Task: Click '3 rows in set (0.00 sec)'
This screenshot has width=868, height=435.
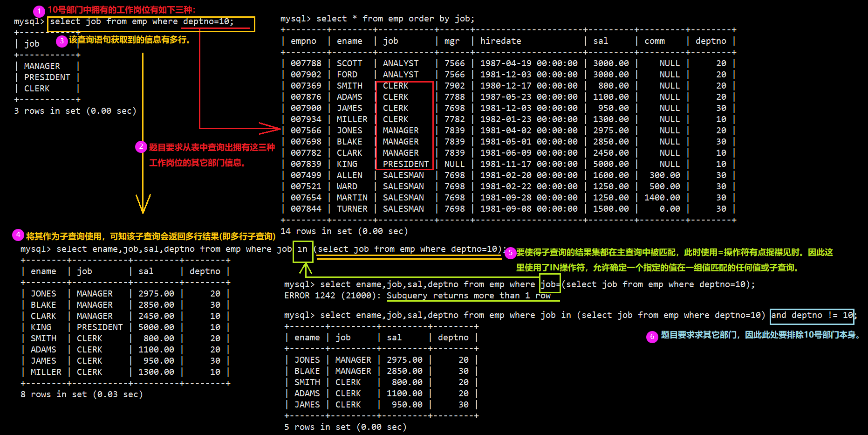Action: pos(75,111)
